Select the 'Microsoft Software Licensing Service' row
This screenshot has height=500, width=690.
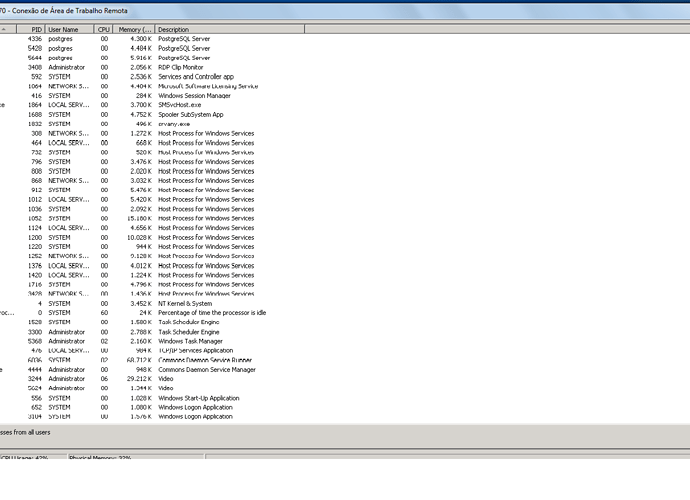pos(152,86)
